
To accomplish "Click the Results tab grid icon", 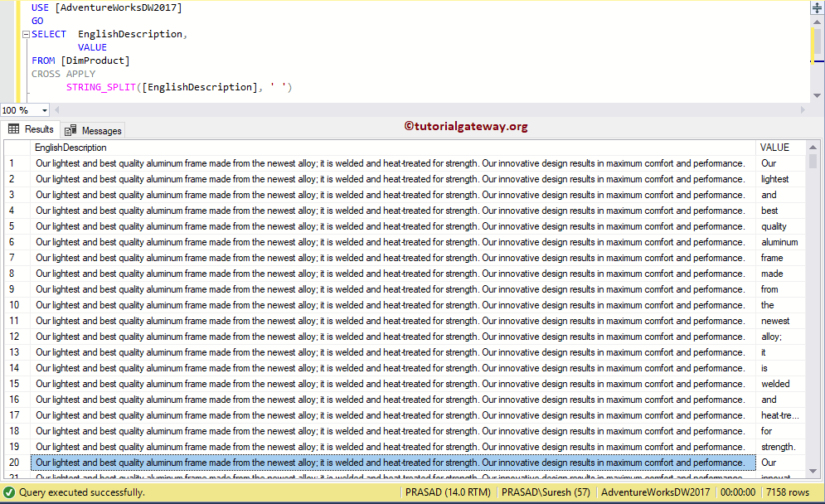I will coord(15,129).
